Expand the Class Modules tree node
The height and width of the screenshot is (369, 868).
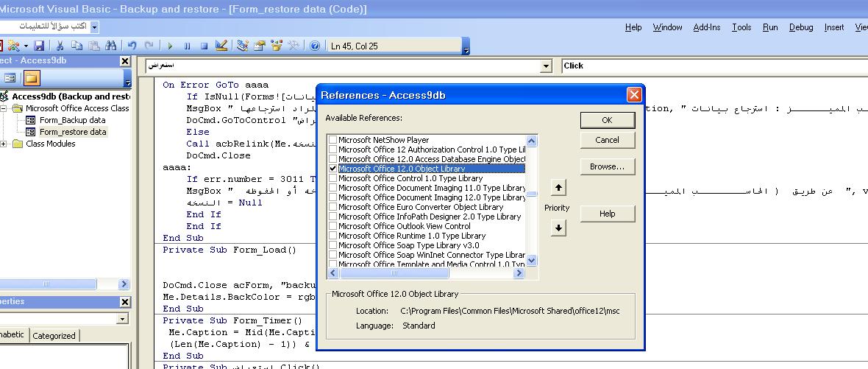(x=4, y=144)
